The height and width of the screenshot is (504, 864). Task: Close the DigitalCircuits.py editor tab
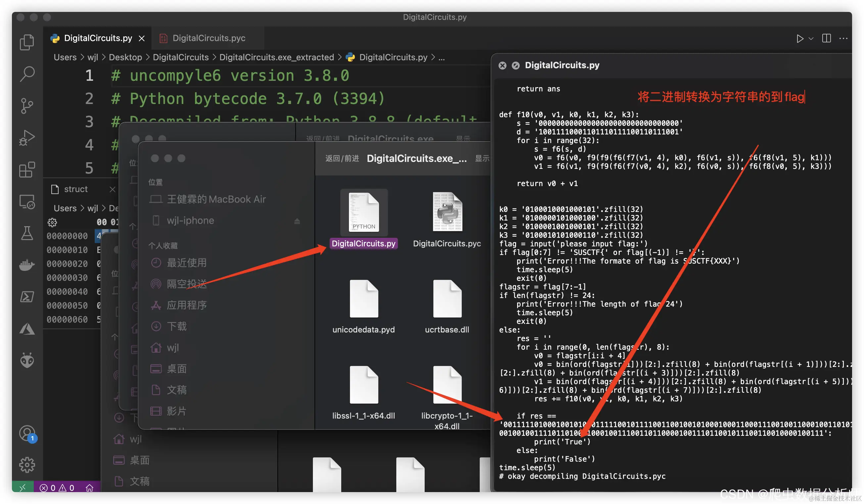point(142,38)
